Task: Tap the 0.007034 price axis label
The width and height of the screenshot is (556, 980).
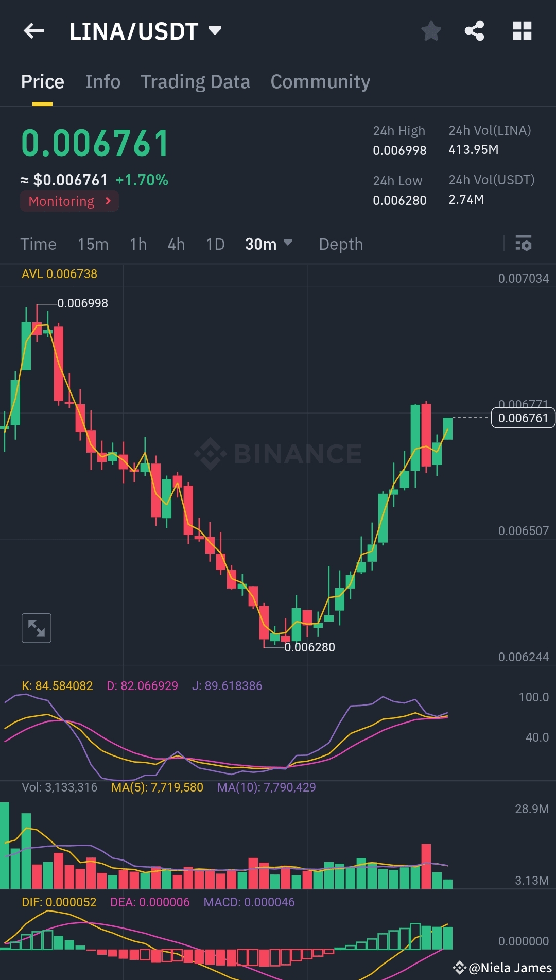Action: 524,279
